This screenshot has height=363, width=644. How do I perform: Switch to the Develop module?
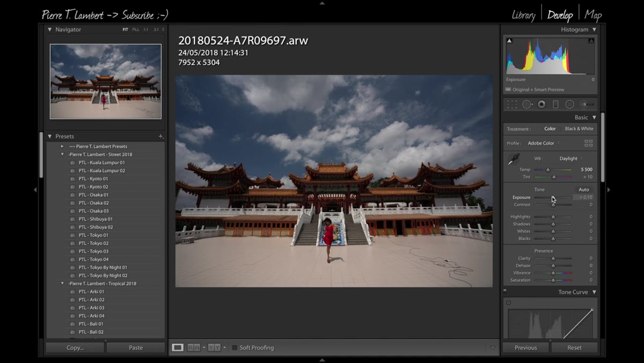[x=560, y=14]
